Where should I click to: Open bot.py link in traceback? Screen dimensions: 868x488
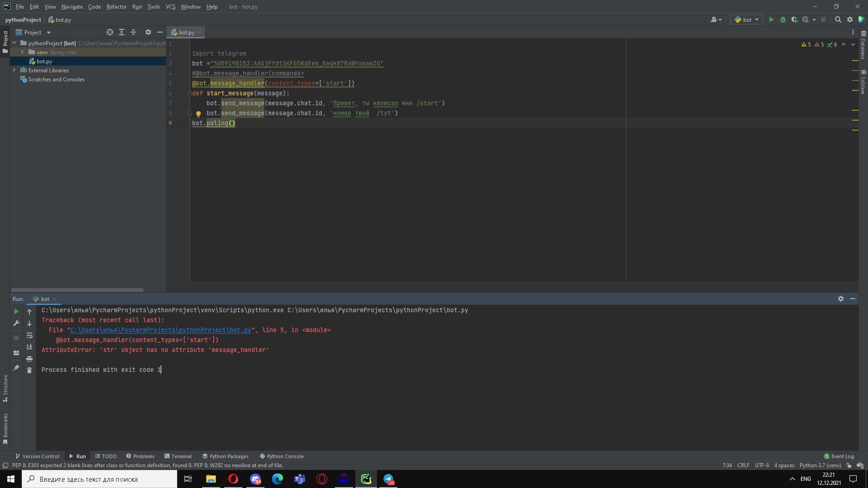(x=160, y=330)
